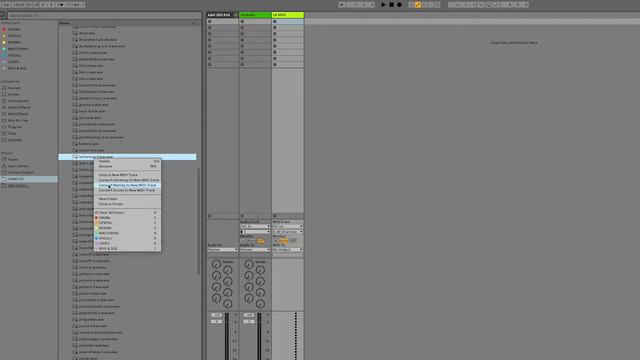This screenshot has height=360, width=640.
Task: Open Packs under Places
Action: pyautogui.click(x=13, y=160)
